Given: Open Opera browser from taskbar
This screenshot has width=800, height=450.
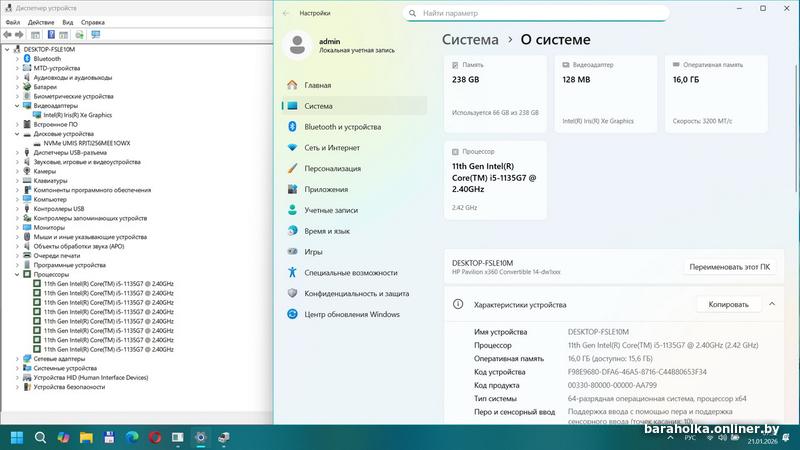Looking at the screenshot, I should pos(155,437).
